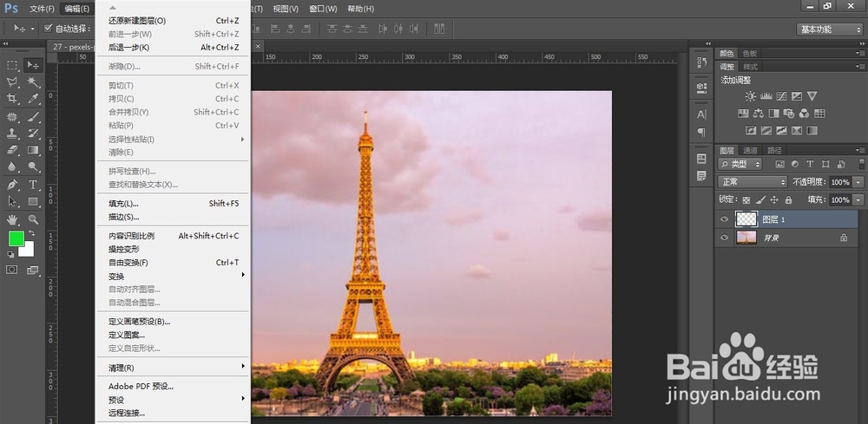
Task: Select the Brush tool
Action: pyautogui.click(x=33, y=117)
